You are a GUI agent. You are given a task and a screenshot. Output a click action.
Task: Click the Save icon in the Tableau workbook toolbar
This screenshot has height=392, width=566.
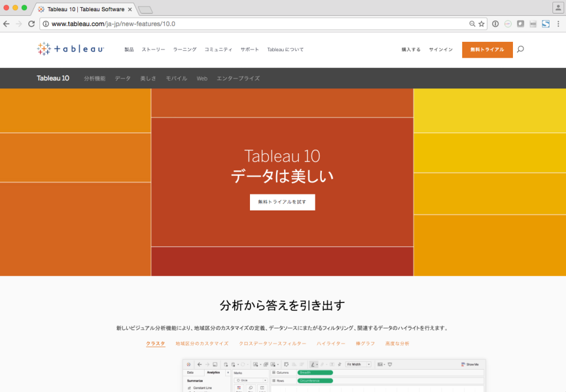(215, 364)
